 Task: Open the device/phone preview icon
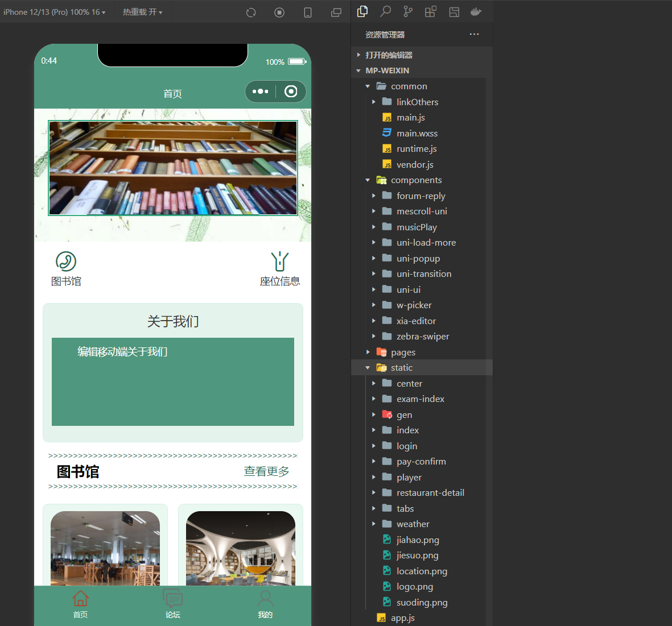(x=308, y=12)
